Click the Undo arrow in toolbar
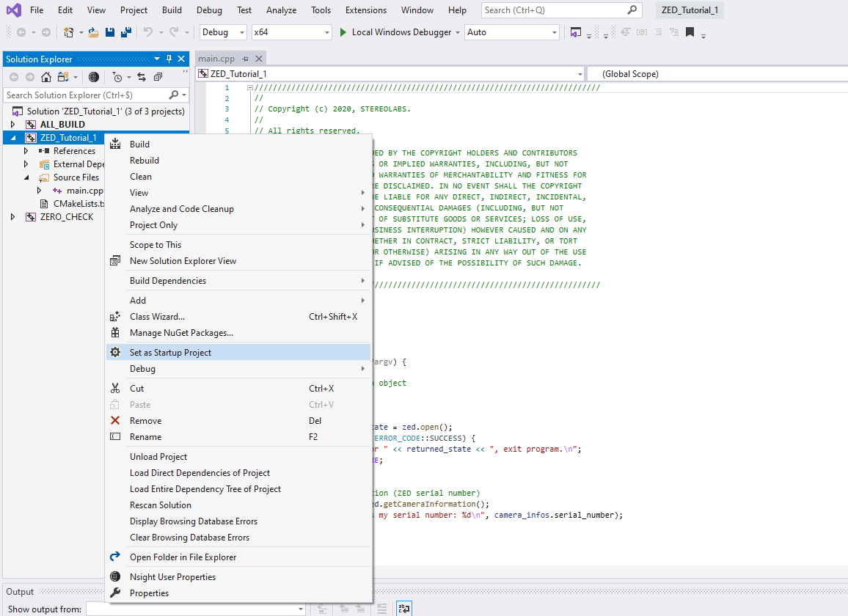 (147, 32)
